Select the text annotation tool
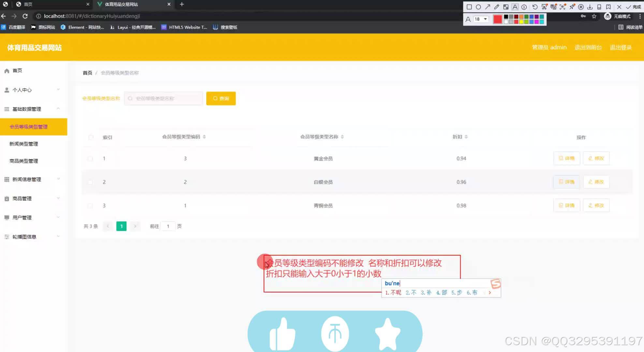Screen dimensions: 644x352 click(515, 7)
